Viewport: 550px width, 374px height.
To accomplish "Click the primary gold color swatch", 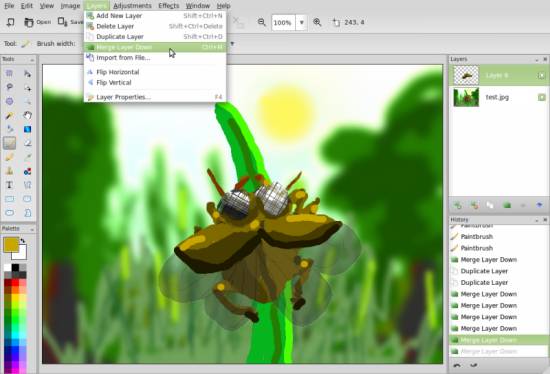I will [x=11, y=245].
